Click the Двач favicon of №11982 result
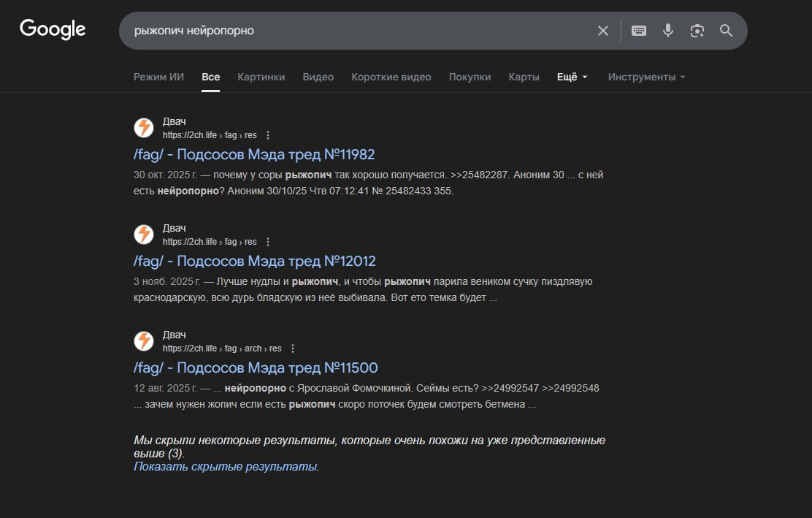Screen dimensions: 812x518 click(144, 128)
